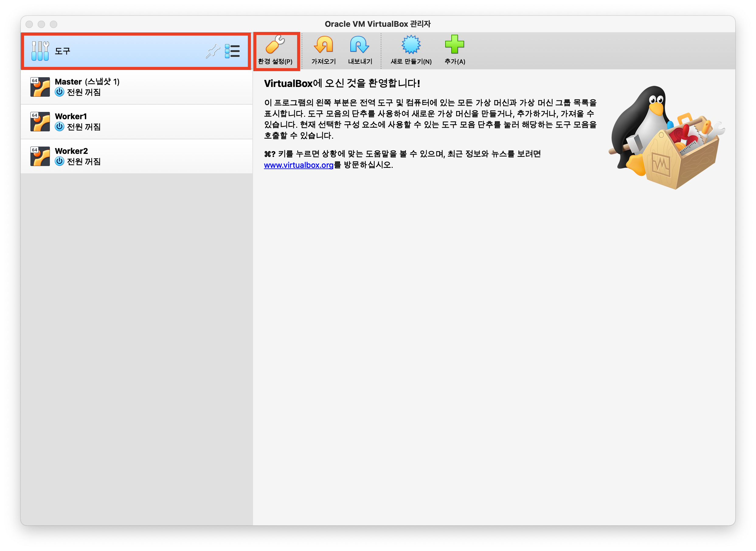
Task: Select the Worker1 virtual machine name
Action: tap(71, 116)
